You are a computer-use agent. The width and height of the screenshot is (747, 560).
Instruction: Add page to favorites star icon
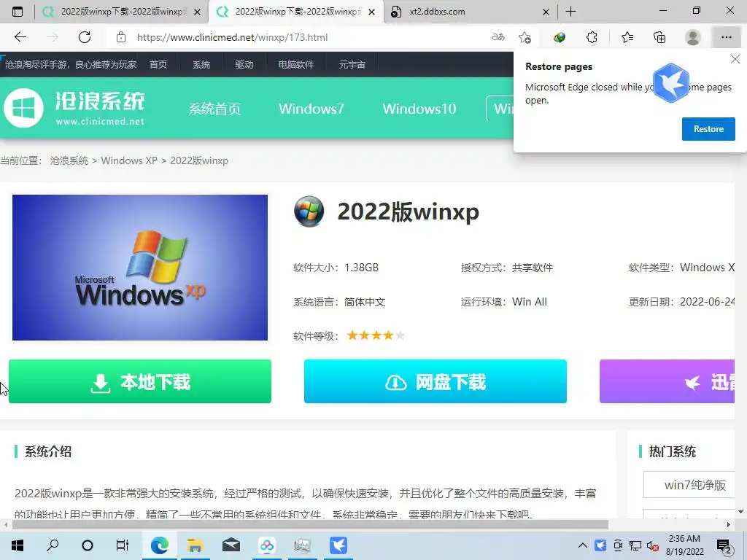pyautogui.click(x=525, y=37)
